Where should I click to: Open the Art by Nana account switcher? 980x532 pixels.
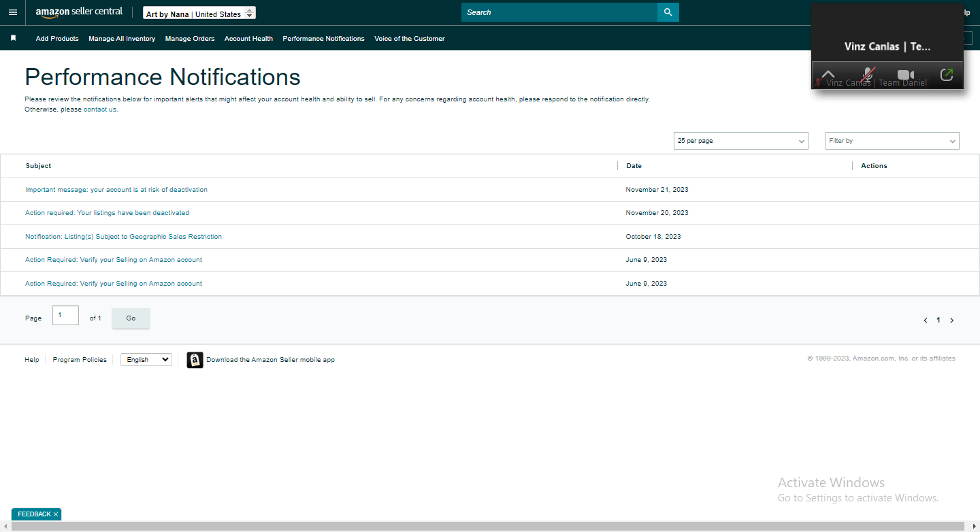199,13
